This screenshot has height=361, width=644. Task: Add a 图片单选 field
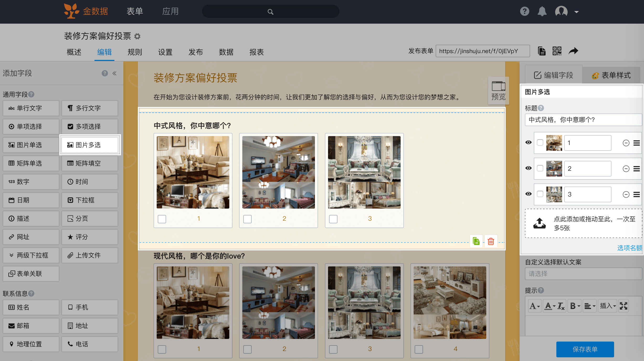click(x=31, y=145)
